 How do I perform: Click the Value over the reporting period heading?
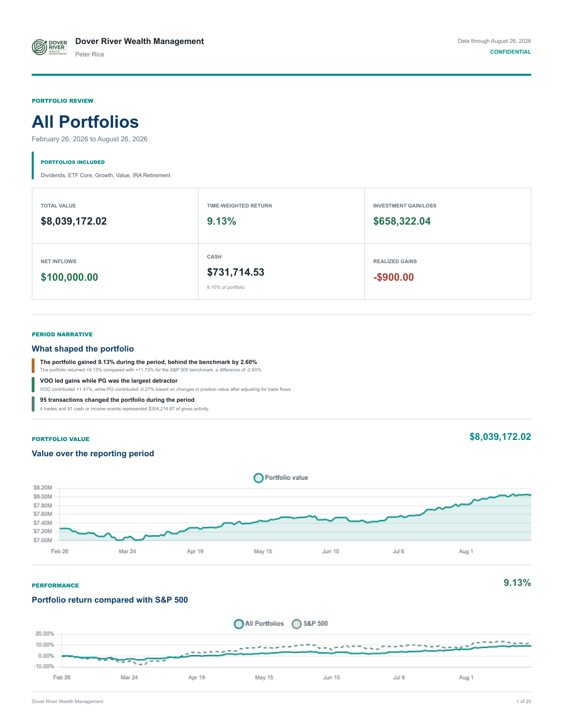(93, 454)
